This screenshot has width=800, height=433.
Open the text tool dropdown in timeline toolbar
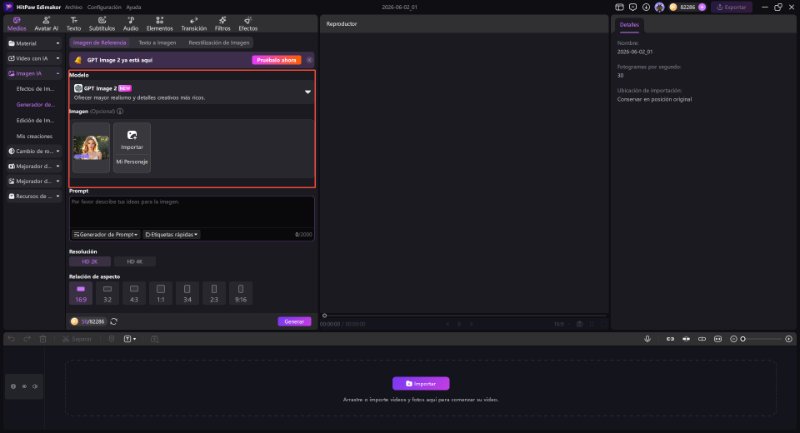(x=130, y=339)
